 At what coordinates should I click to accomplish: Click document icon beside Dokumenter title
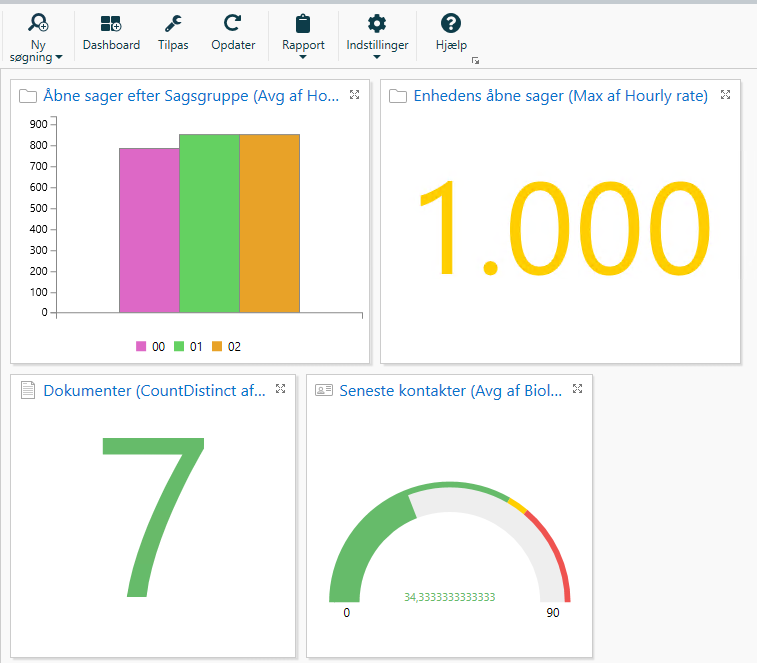pos(28,390)
